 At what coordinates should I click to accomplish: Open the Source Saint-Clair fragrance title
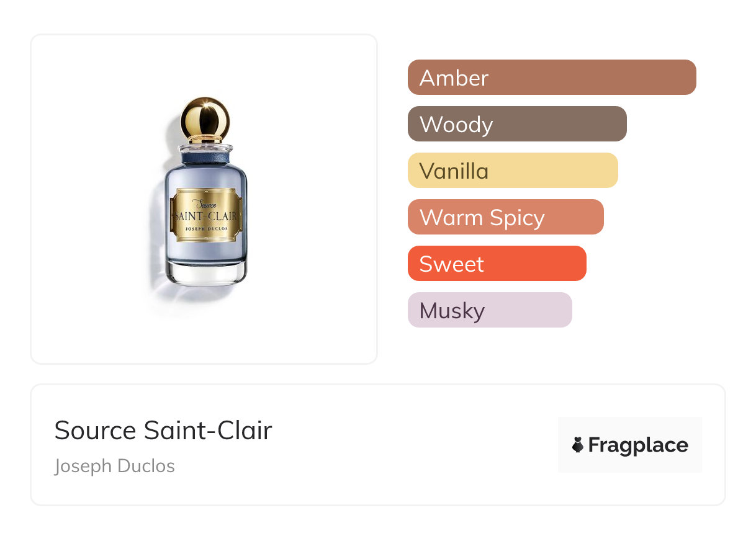163,431
